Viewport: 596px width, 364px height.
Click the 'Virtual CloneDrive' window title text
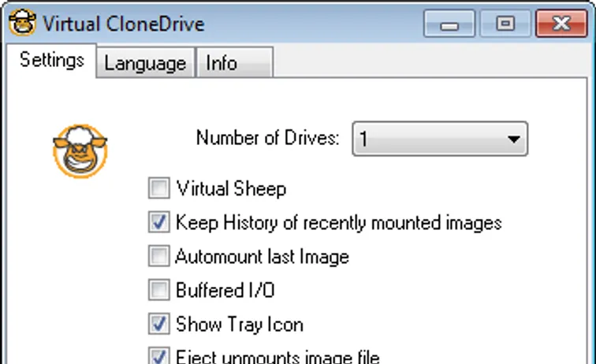124,24
